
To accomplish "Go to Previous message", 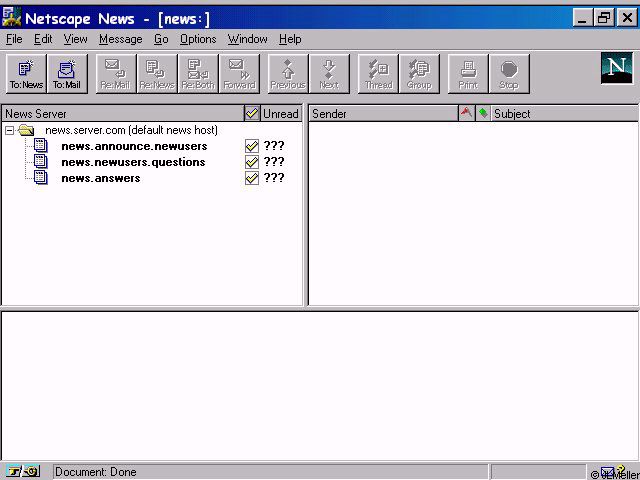I will point(288,74).
